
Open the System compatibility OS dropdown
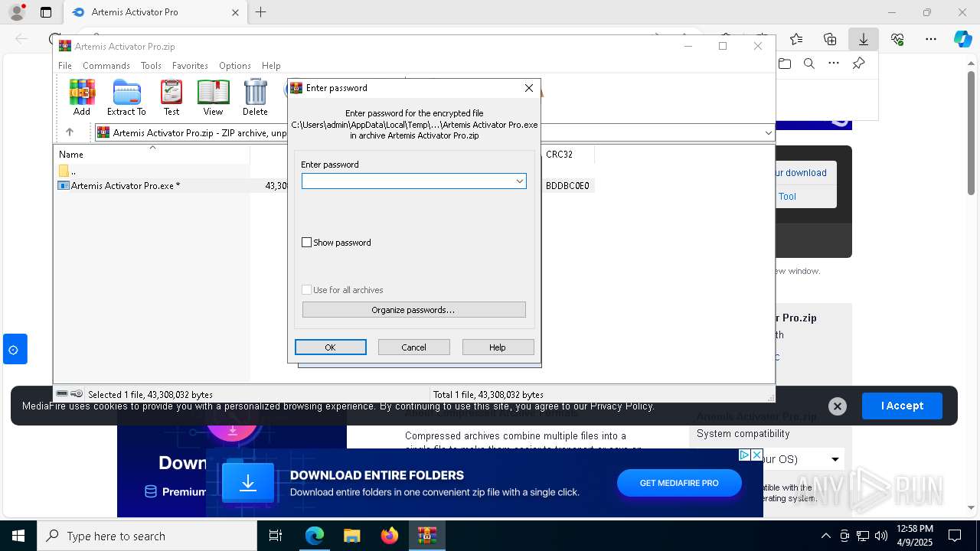[835, 459]
